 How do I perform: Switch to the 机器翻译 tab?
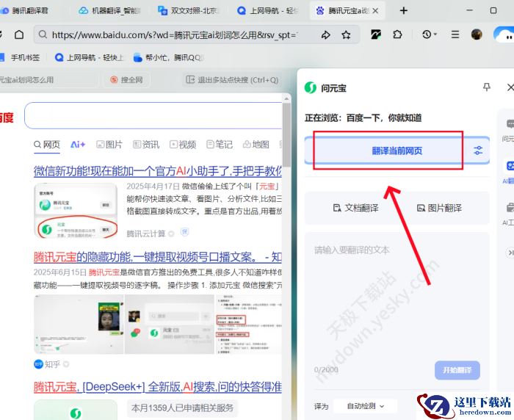(x=110, y=11)
